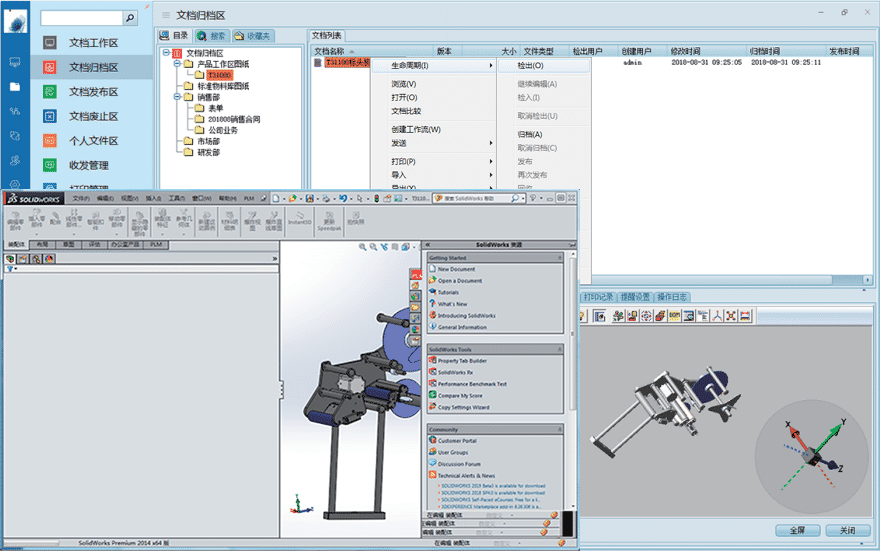The height and width of the screenshot is (551, 880).
Task: Collapse the SolidWorks Tools section
Action: click(560, 350)
